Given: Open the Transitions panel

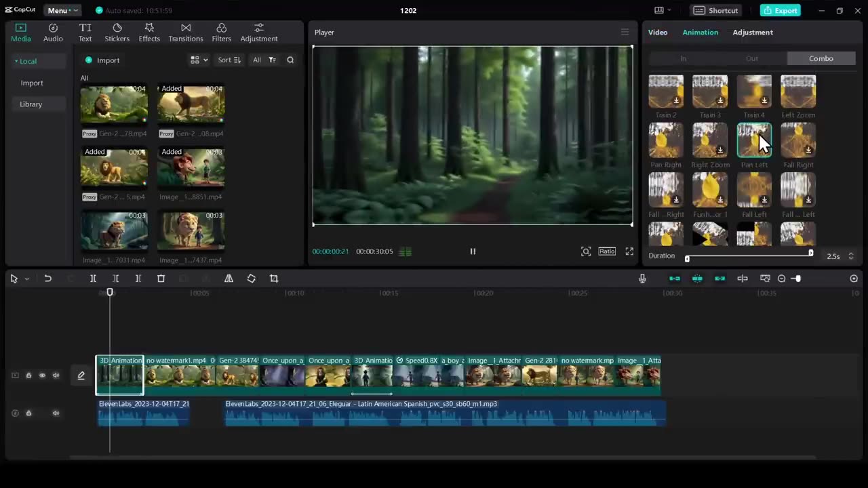Looking at the screenshot, I should 186,33.
